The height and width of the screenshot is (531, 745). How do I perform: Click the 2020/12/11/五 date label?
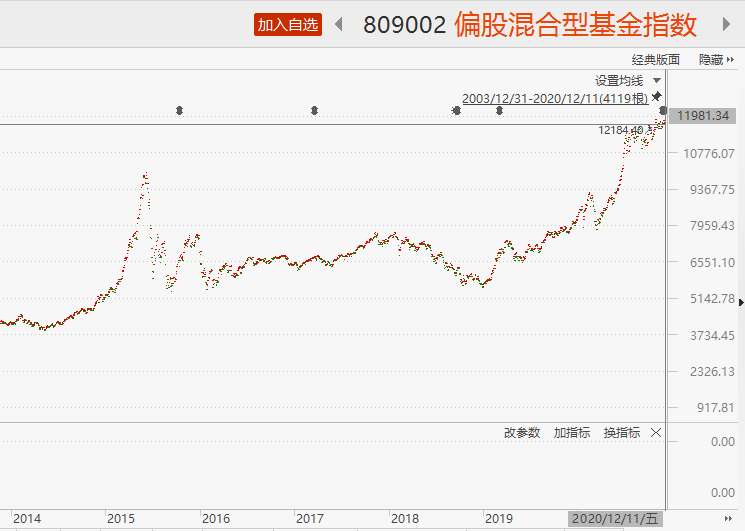coord(615,519)
